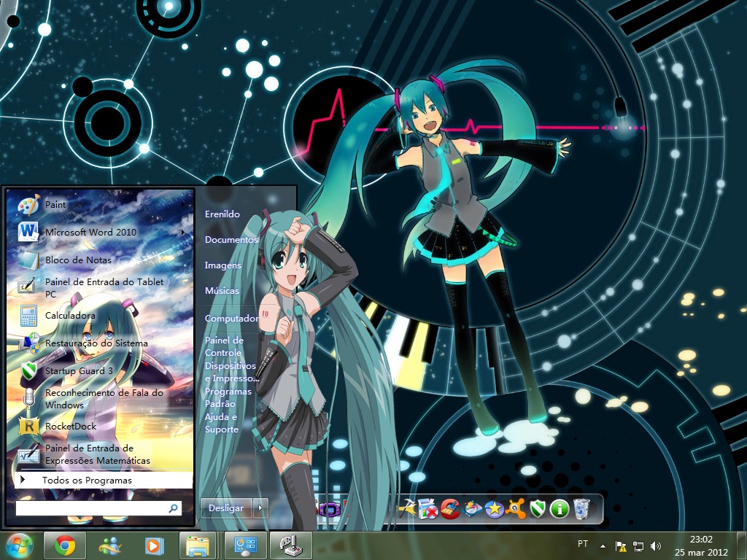
Task: Click the Desligar button
Action: [x=226, y=507]
